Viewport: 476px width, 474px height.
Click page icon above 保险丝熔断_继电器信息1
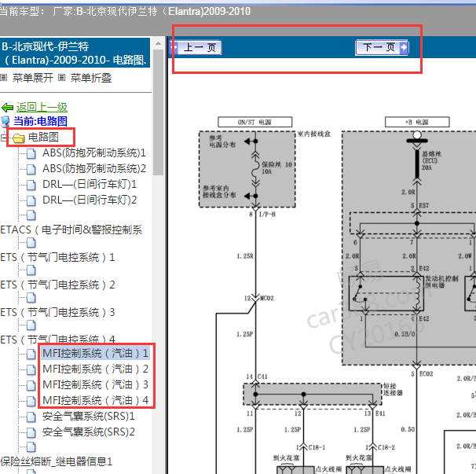coord(31,447)
